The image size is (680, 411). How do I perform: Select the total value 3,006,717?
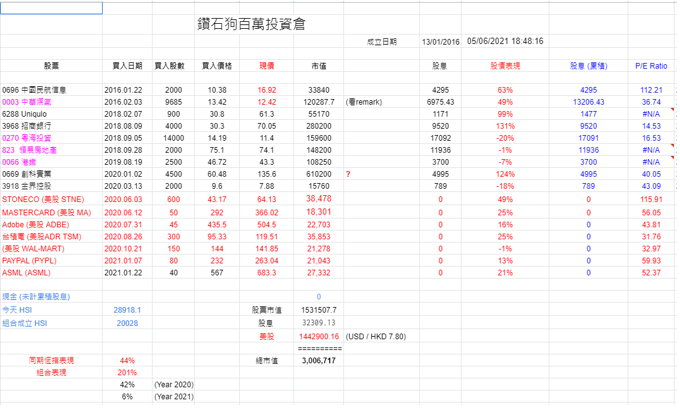tap(319, 360)
